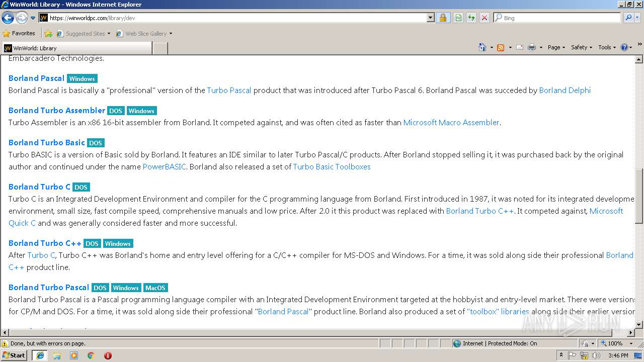Viewport: 644px width, 362px height.
Task: Open the Borland Turbo C++ heading
Action: 45,243
